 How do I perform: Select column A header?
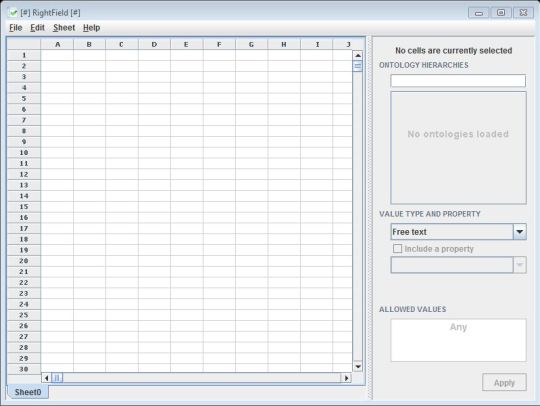coord(57,44)
